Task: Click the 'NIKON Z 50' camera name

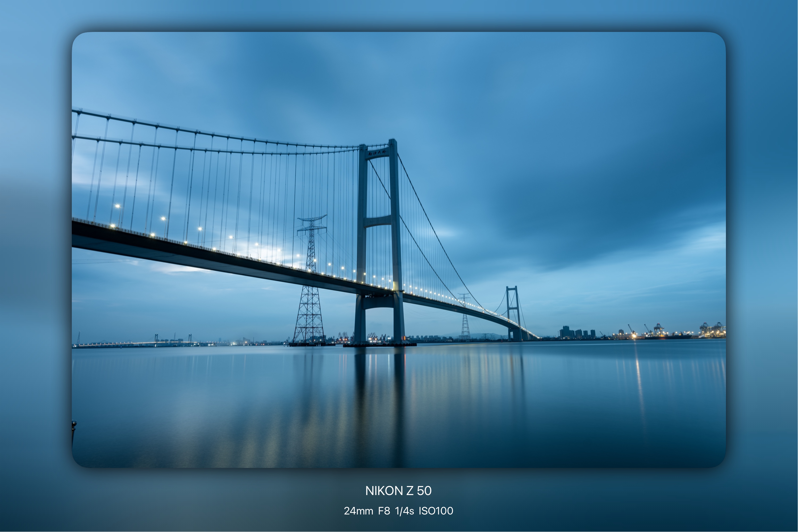Action: tap(398, 491)
